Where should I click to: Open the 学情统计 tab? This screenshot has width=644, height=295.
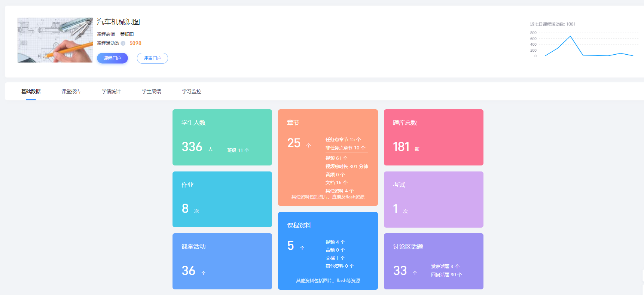pyautogui.click(x=111, y=91)
